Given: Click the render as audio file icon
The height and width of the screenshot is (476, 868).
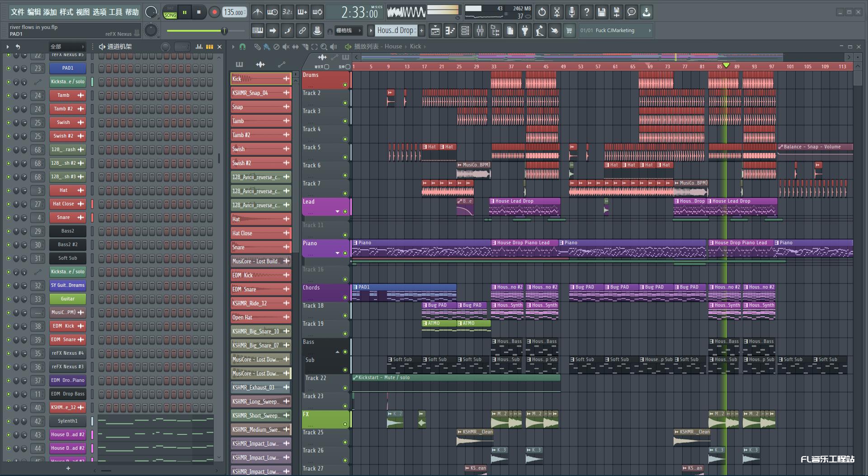Looking at the screenshot, I should [x=617, y=12].
